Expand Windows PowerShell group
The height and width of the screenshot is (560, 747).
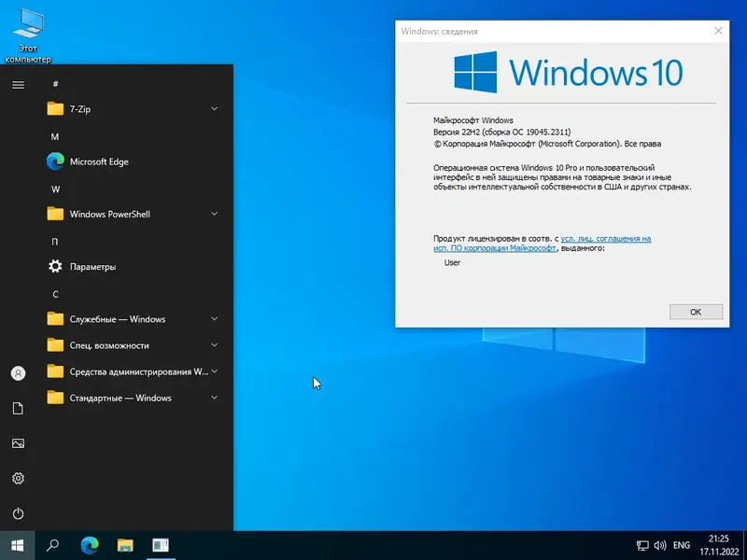point(213,214)
